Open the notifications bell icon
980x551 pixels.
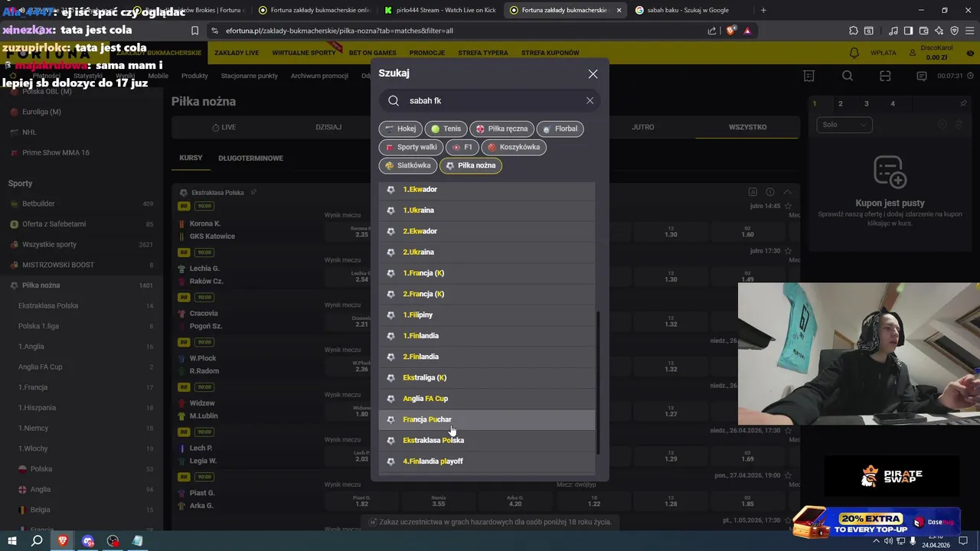(x=854, y=53)
